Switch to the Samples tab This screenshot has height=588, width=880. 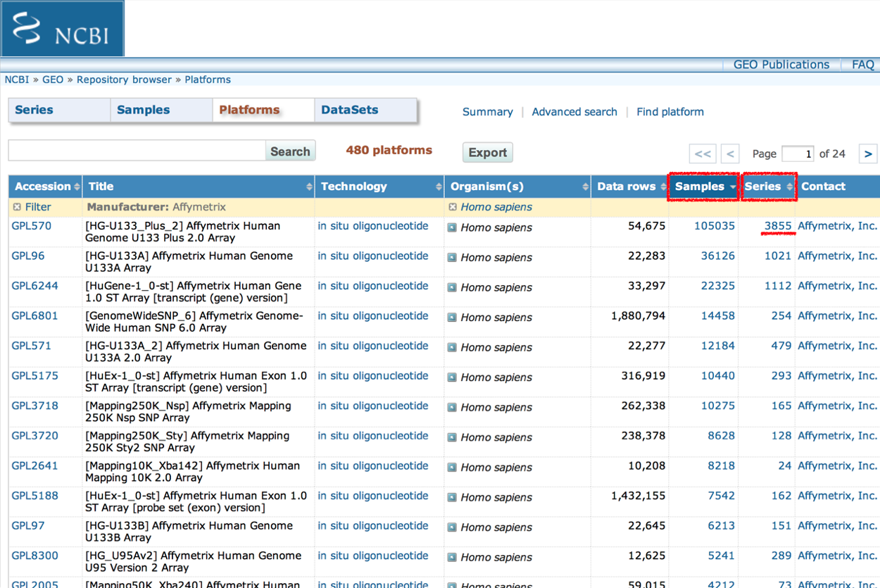click(x=161, y=110)
